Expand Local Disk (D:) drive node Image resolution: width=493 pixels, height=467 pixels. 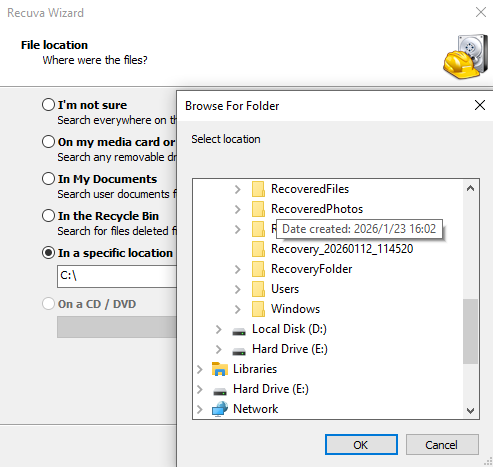218,329
